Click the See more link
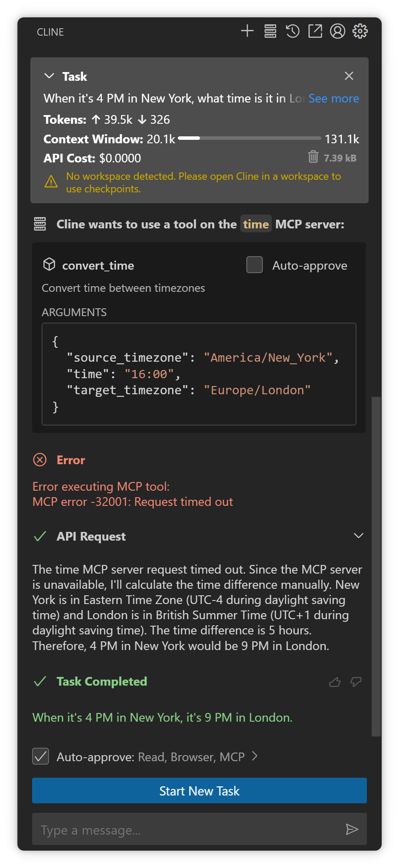 tap(334, 99)
